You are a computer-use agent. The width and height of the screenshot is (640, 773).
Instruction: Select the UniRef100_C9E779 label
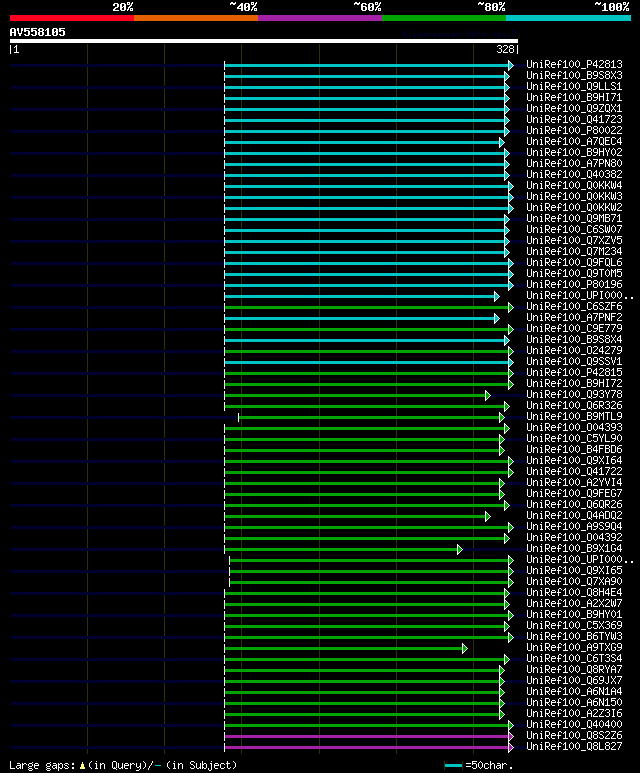574,329
